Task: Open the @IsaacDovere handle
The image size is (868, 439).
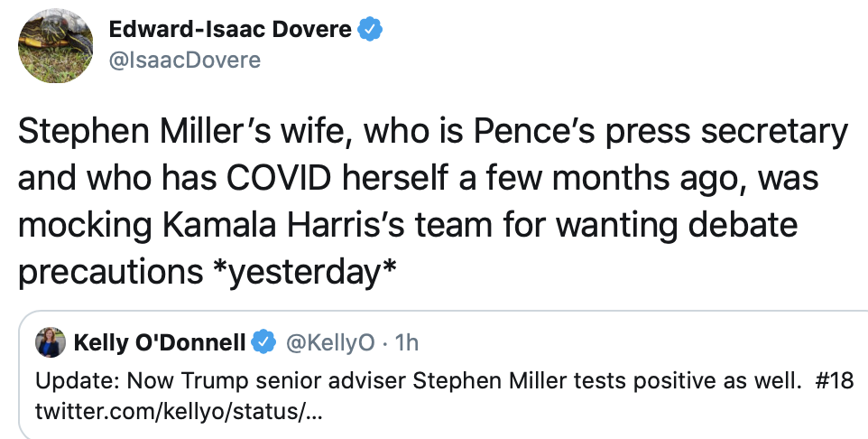Action: tap(184, 60)
